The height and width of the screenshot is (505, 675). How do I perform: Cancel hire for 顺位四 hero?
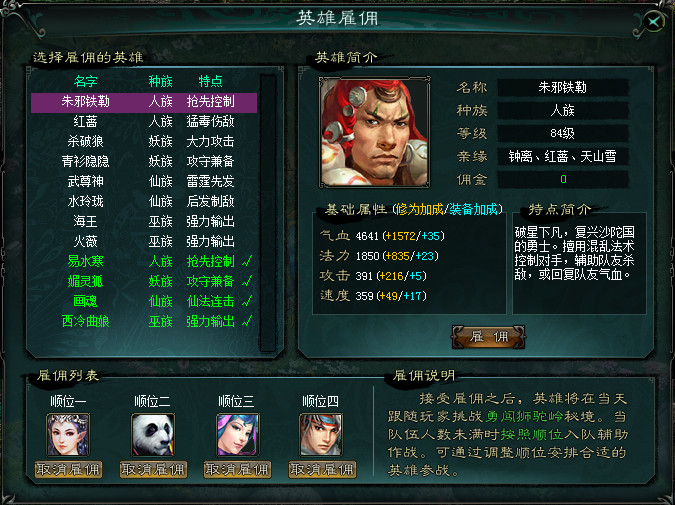click(322, 469)
